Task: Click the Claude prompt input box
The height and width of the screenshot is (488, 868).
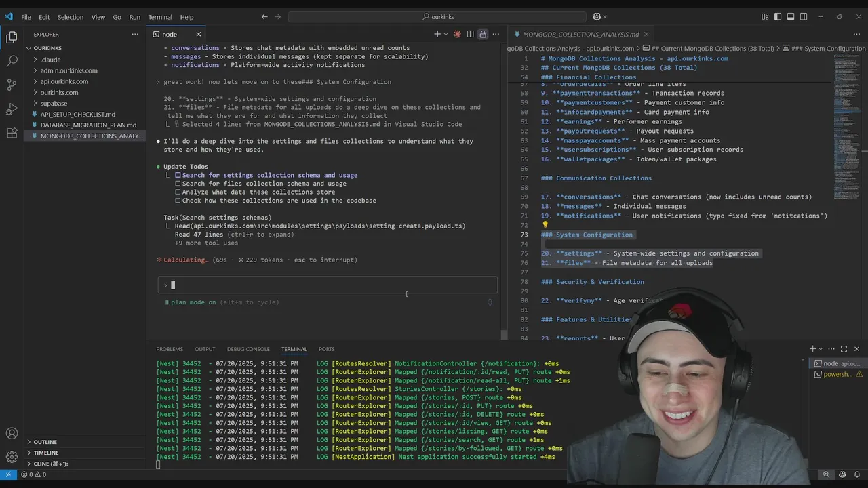Action: (328, 285)
